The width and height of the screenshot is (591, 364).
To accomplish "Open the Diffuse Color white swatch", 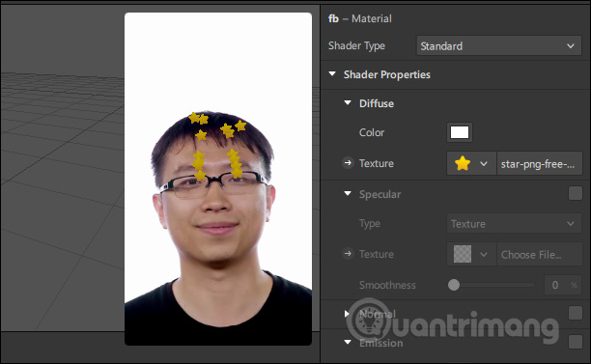I will click(x=460, y=132).
